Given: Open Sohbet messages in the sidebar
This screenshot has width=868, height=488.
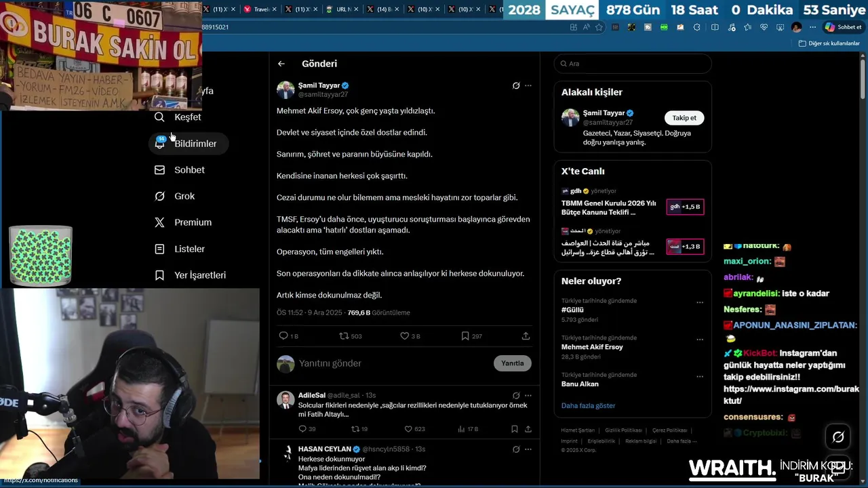Looking at the screenshot, I should tap(180, 170).
